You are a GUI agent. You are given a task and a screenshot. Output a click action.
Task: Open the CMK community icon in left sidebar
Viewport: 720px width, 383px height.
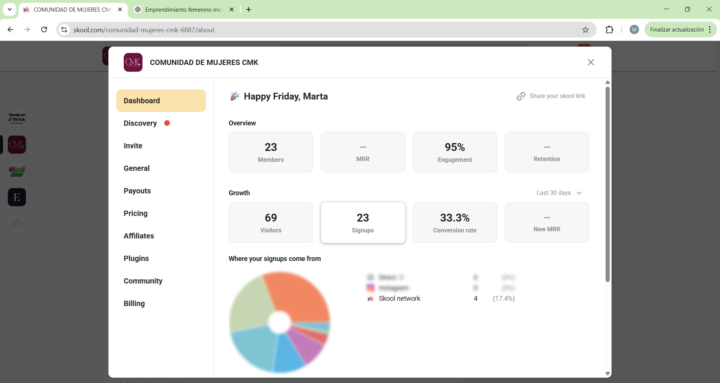17,145
